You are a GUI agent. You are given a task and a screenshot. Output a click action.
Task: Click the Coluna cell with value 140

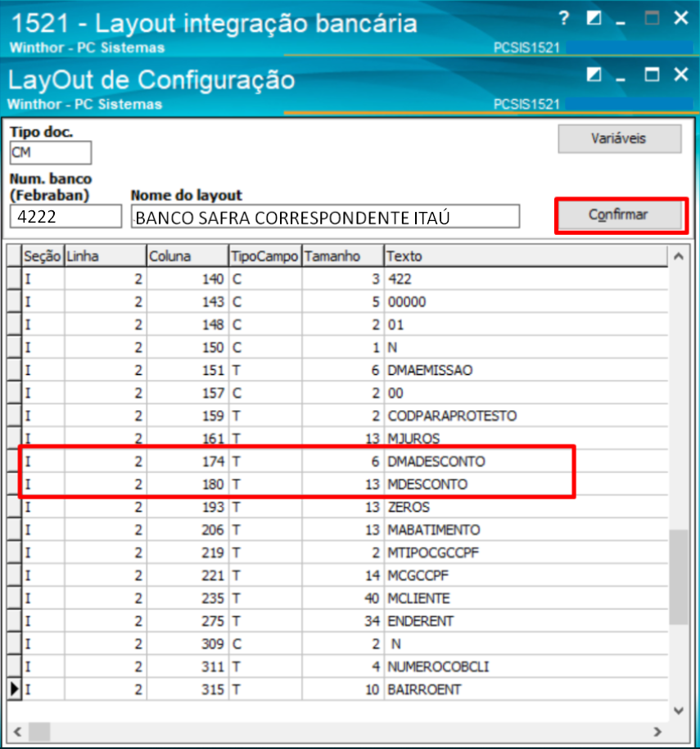(x=187, y=279)
